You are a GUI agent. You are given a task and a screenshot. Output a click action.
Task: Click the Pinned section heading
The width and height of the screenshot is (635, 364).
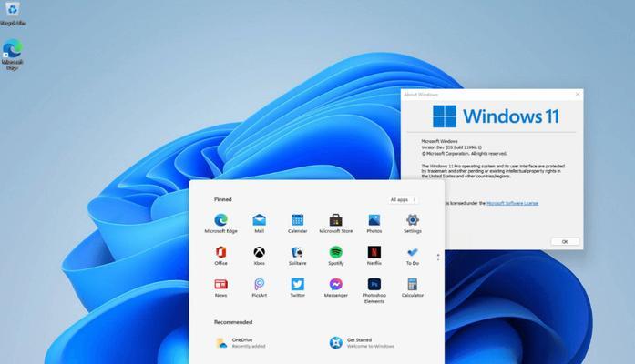(222, 199)
